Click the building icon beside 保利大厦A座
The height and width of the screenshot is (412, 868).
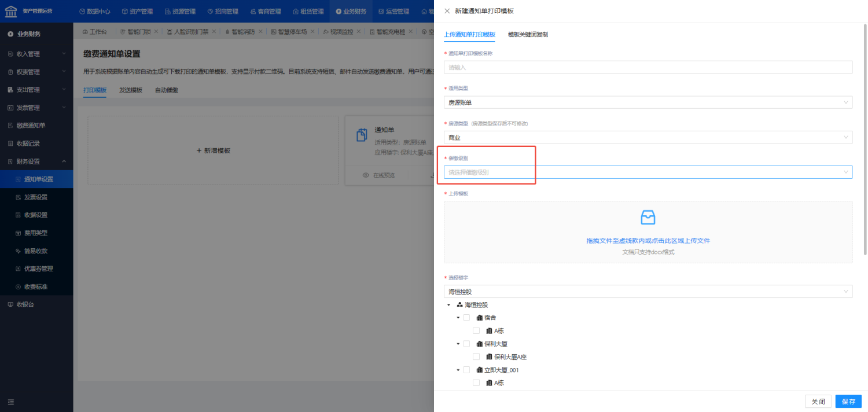click(x=489, y=357)
